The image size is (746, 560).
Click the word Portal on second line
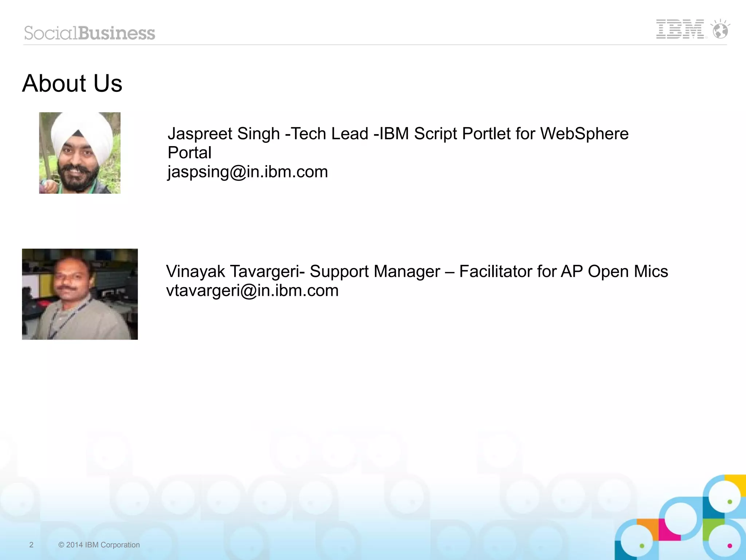coord(189,153)
